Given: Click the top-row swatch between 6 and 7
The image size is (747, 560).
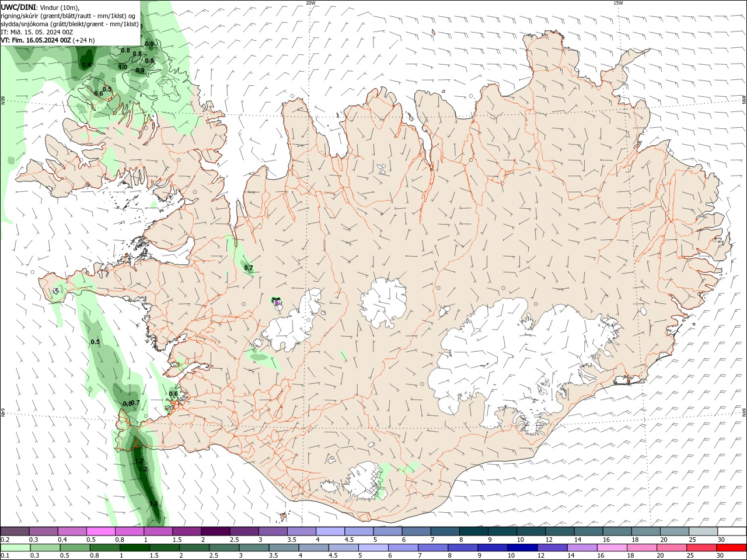Looking at the screenshot, I should tap(416, 531).
